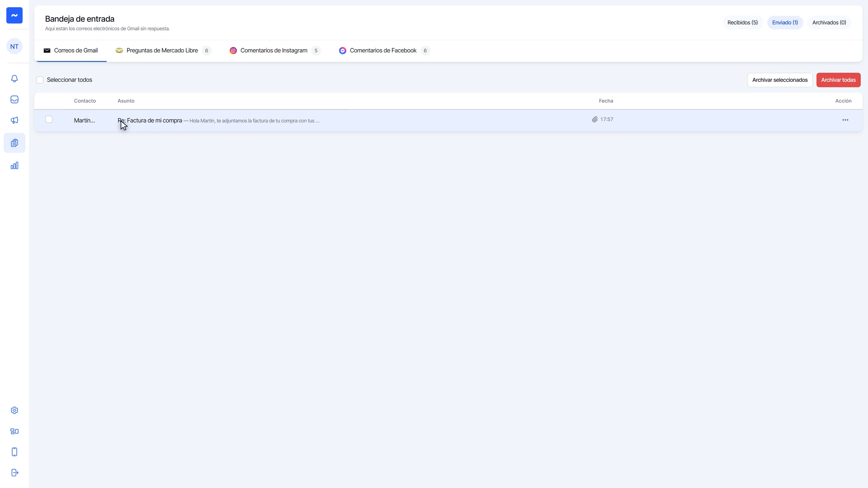Viewport: 868px width, 488px height.
Task: Click the Contacto column header
Action: coord(85,101)
